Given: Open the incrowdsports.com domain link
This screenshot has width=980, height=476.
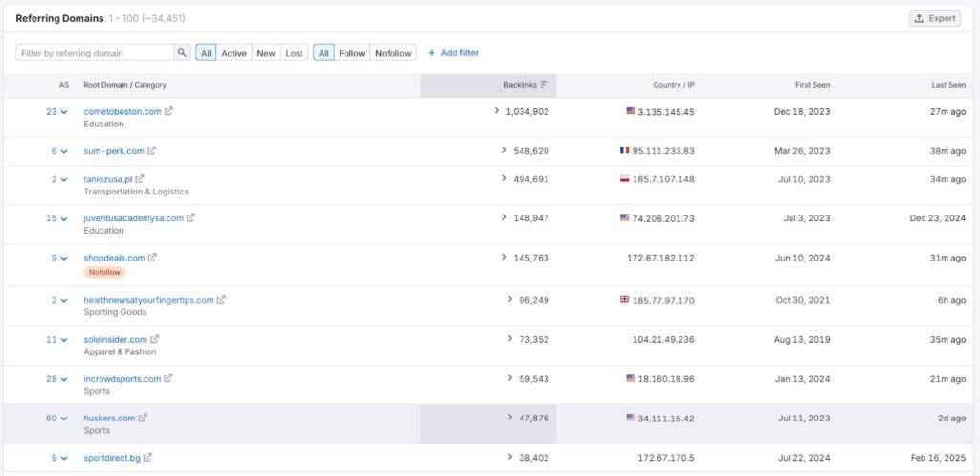Looking at the screenshot, I should 122,378.
